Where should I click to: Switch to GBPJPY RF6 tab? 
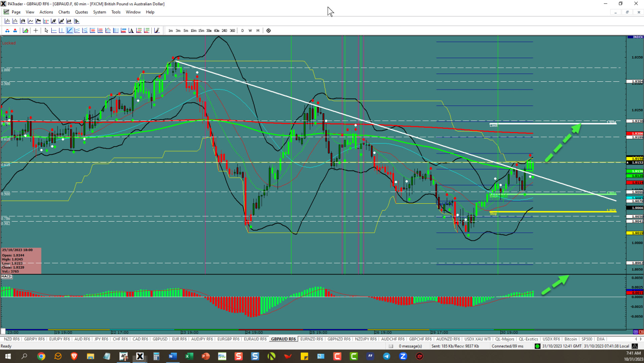pos(34,339)
